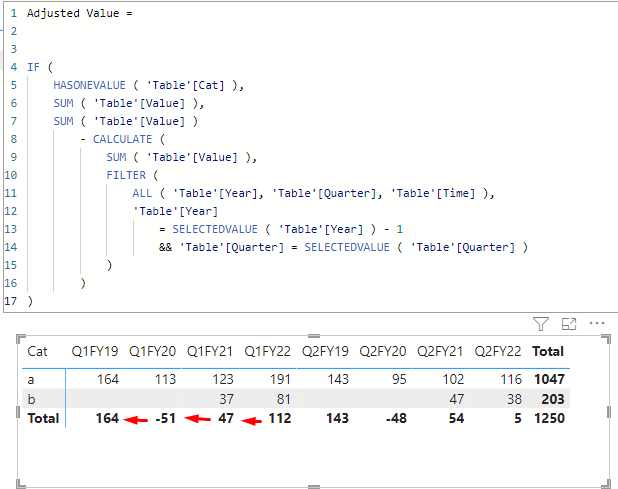The width and height of the screenshot is (618, 489).
Task: Select the Total row value -51
Action: click(x=166, y=418)
